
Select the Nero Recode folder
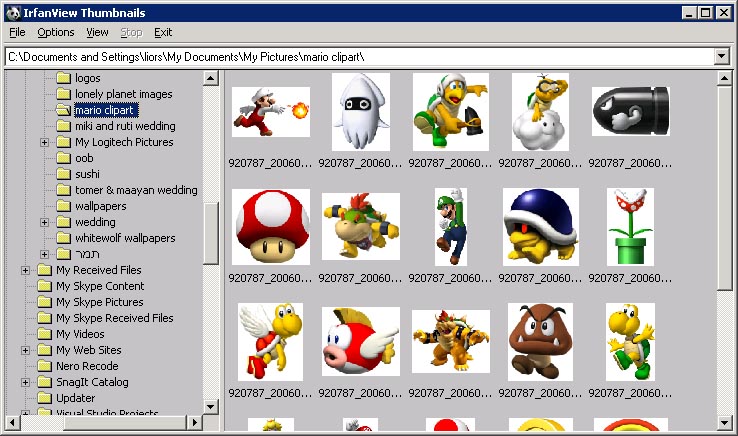tap(87, 366)
